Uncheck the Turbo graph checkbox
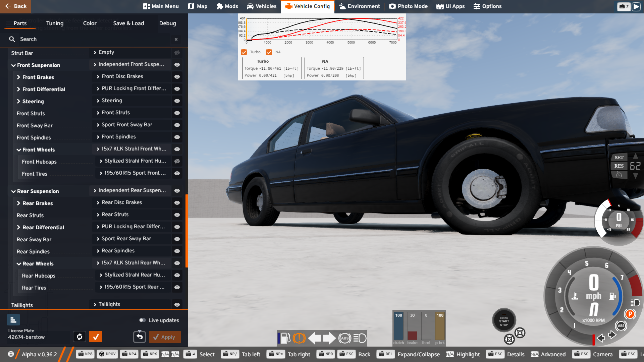The image size is (644, 362). 244,52
